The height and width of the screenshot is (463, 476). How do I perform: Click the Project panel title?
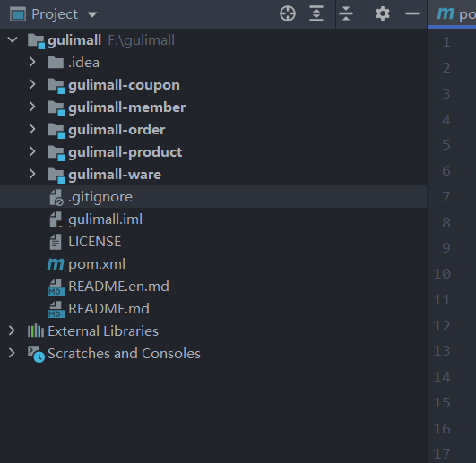coord(55,14)
